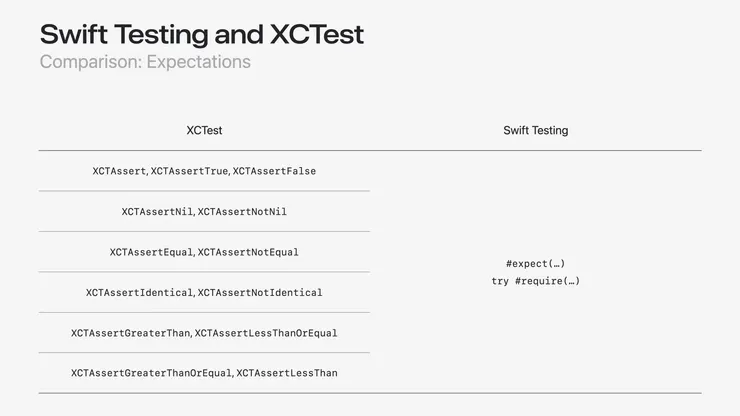
Task: Click XCTAssertTrue in the first row
Action: (190, 171)
